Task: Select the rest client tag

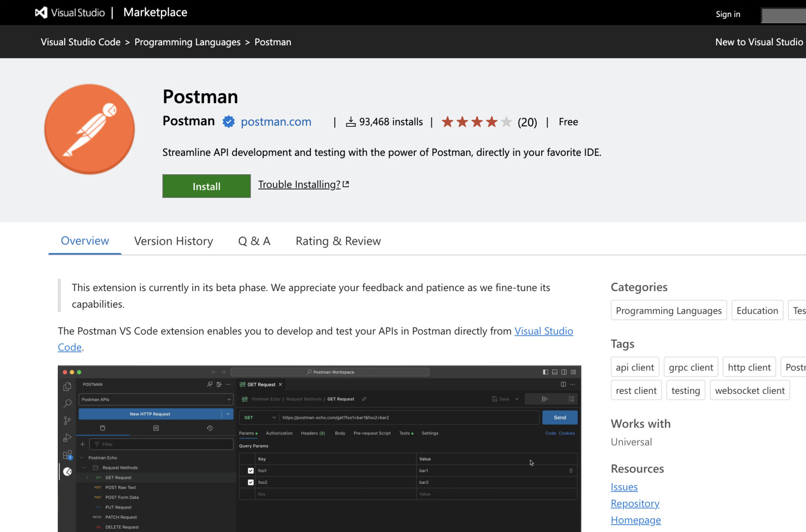Action: [636, 390]
